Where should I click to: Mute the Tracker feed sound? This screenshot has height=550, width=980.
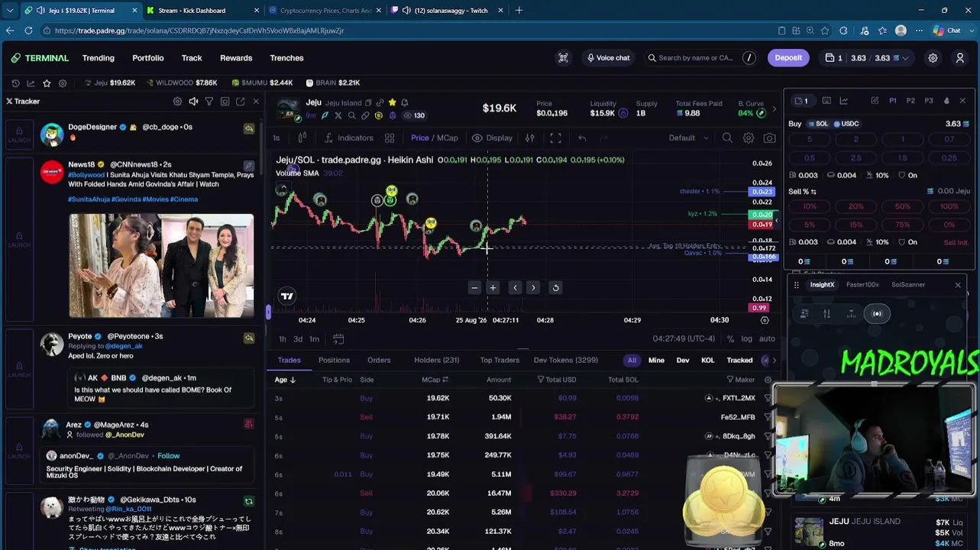(193, 102)
